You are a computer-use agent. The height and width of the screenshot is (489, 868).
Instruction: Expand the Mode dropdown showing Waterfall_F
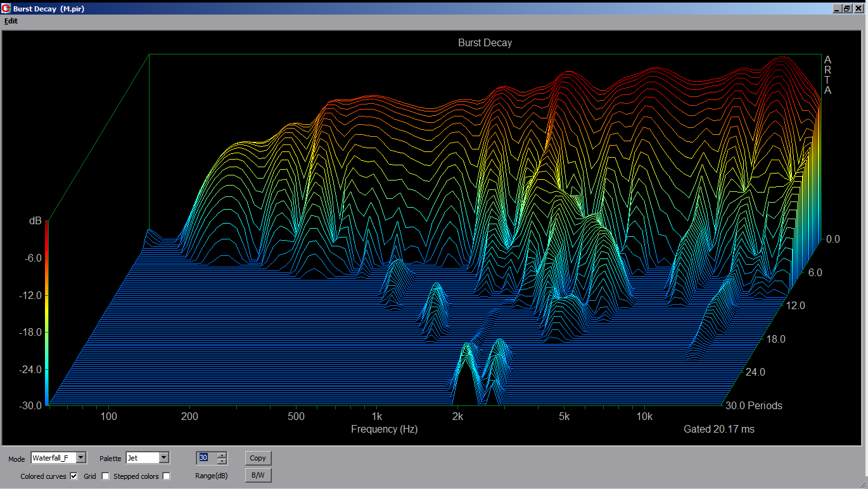pos(82,457)
